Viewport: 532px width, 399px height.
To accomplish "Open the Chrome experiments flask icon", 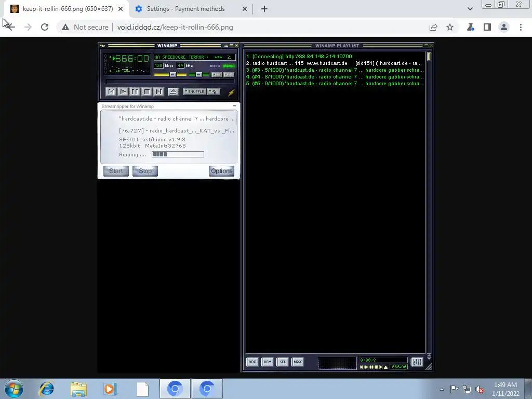I will [x=471, y=27].
